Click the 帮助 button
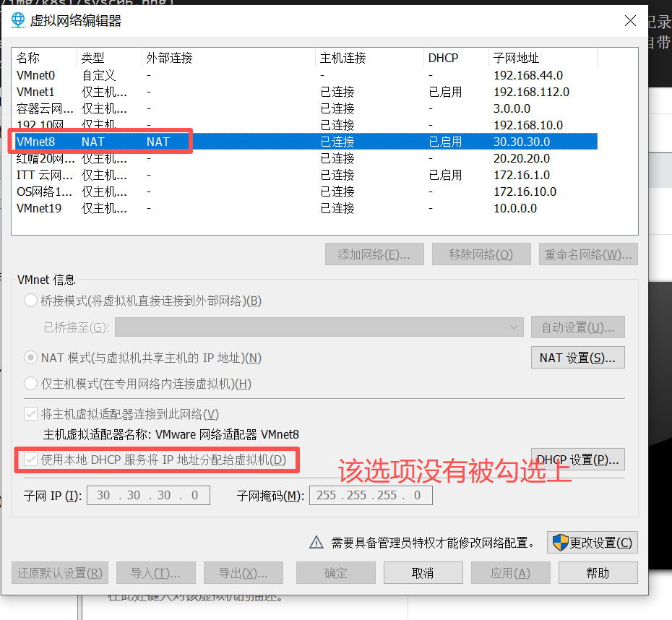The height and width of the screenshot is (620, 672). tap(598, 573)
